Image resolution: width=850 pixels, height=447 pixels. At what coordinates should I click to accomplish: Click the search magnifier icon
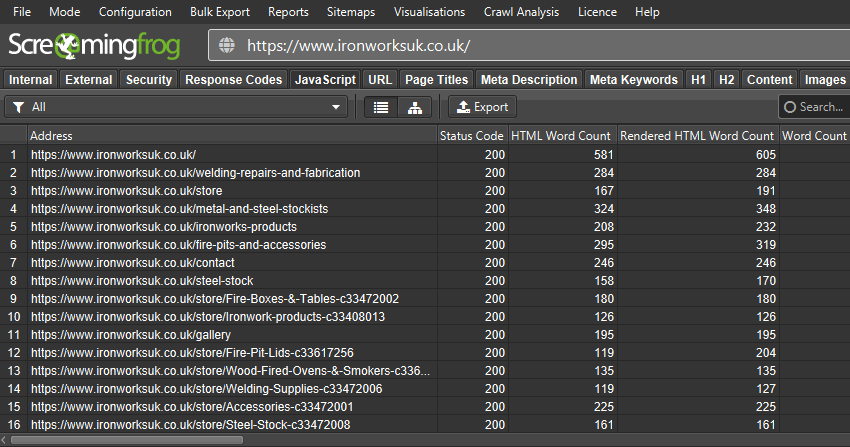click(790, 107)
